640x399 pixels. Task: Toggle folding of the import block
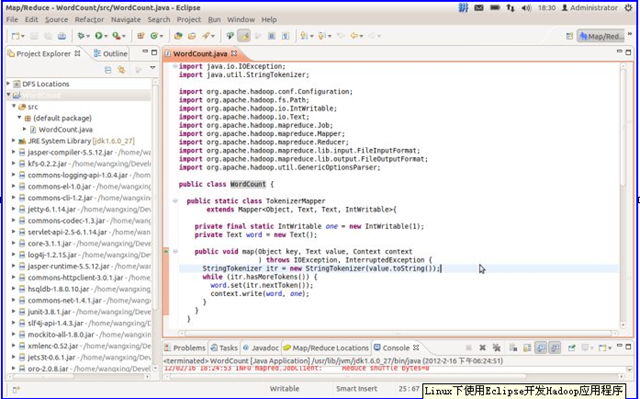point(175,66)
